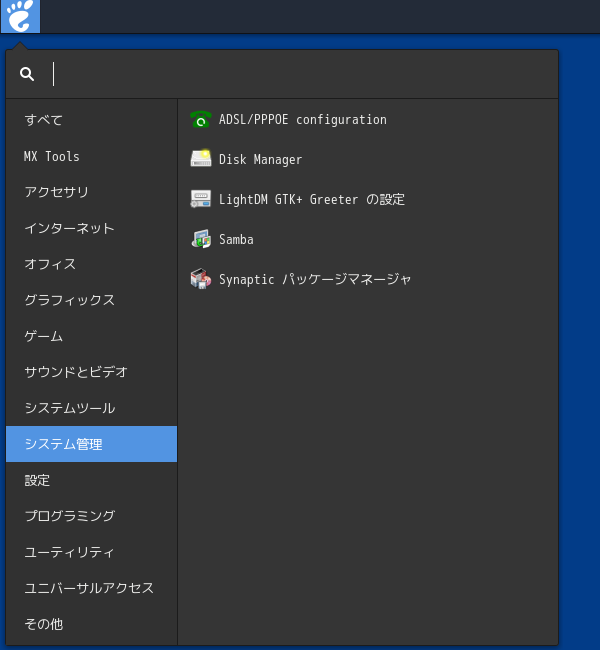
Task: Launch Synaptic パッケージマネージャ text
Action: click(x=315, y=279)
